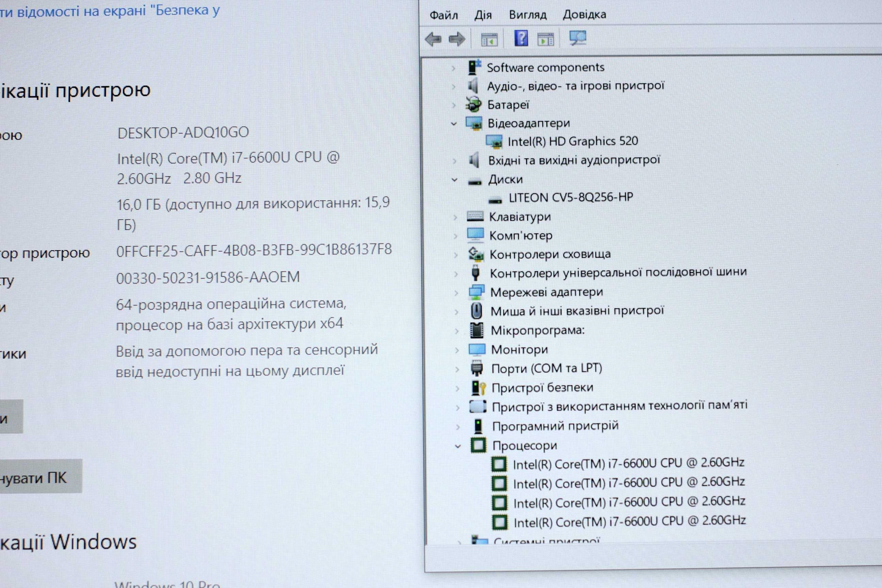Select the Миша mouse icon
The height and width of the screenshot is (588, 882).
point(477,311)
